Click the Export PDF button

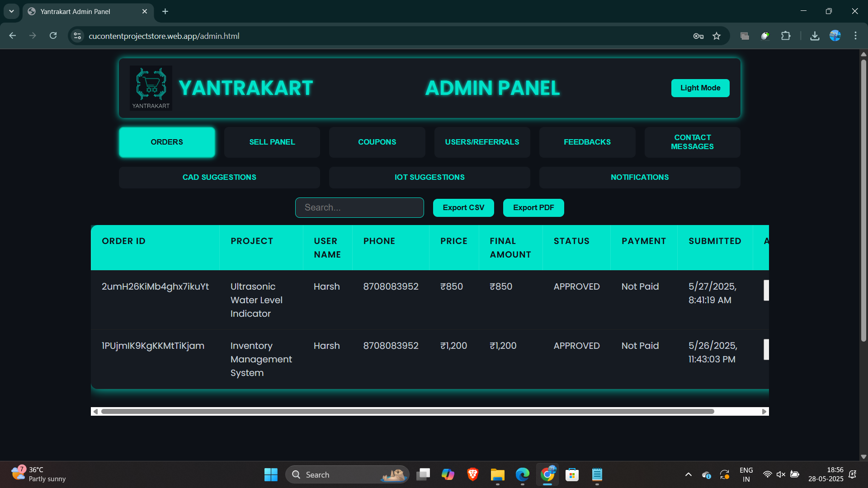(x=533, y=208)
